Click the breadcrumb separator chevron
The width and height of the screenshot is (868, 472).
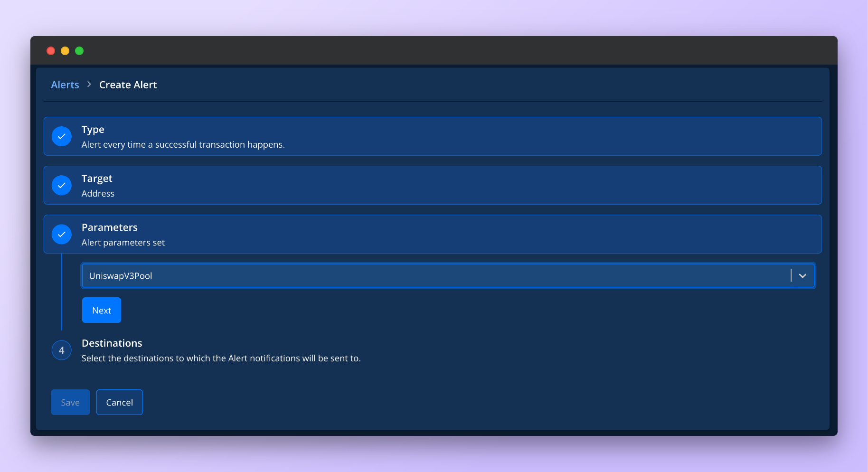click(x=89, y=85)
